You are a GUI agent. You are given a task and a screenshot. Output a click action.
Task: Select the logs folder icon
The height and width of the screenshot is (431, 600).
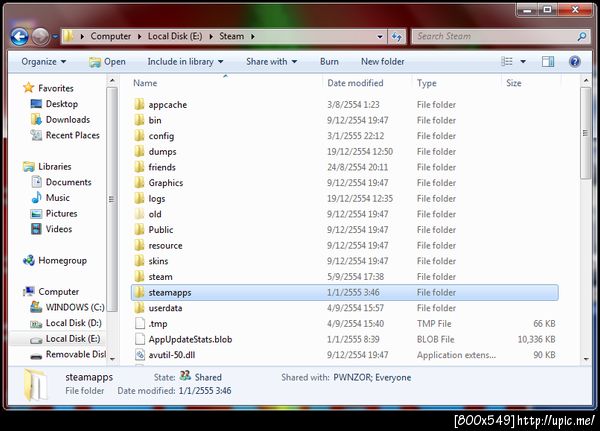[140, 199]
